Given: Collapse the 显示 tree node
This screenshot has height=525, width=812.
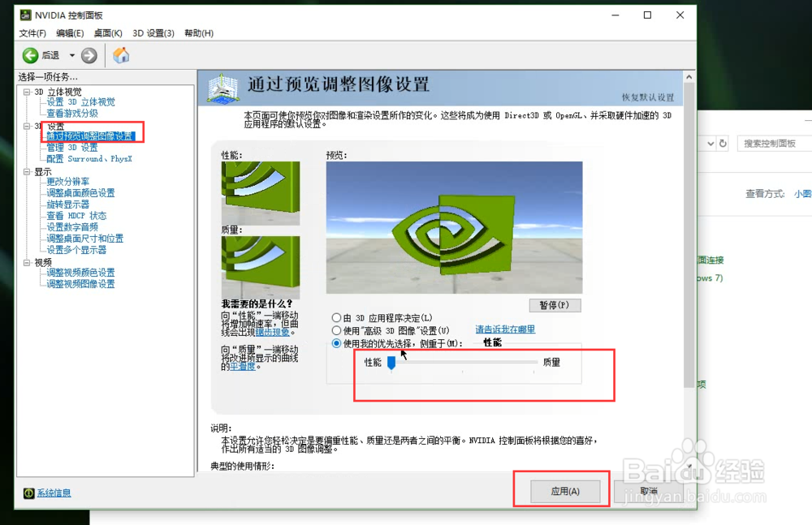Looking at the screenshot, I should coord(27,171).
